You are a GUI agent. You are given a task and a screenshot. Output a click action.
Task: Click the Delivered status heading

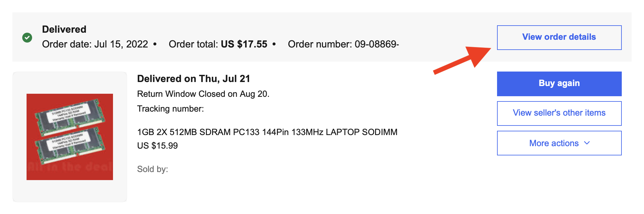pyautogui.click(x=64, y=29)
